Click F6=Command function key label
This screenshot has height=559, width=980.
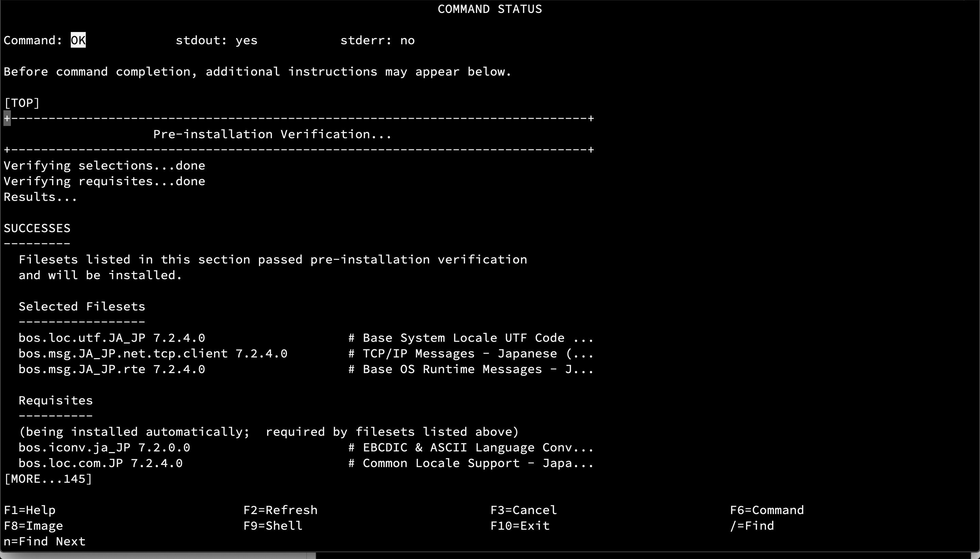(766, 510)
